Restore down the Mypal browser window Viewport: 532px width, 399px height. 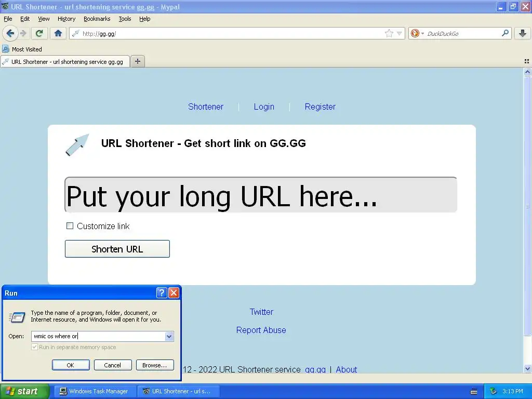click(x=513, y=6)
